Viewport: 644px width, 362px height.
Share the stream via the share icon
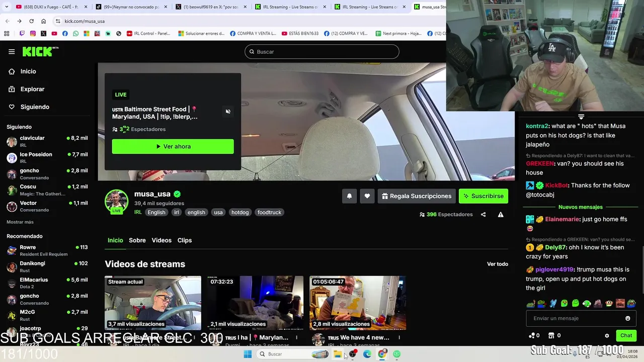click(483, 215)
